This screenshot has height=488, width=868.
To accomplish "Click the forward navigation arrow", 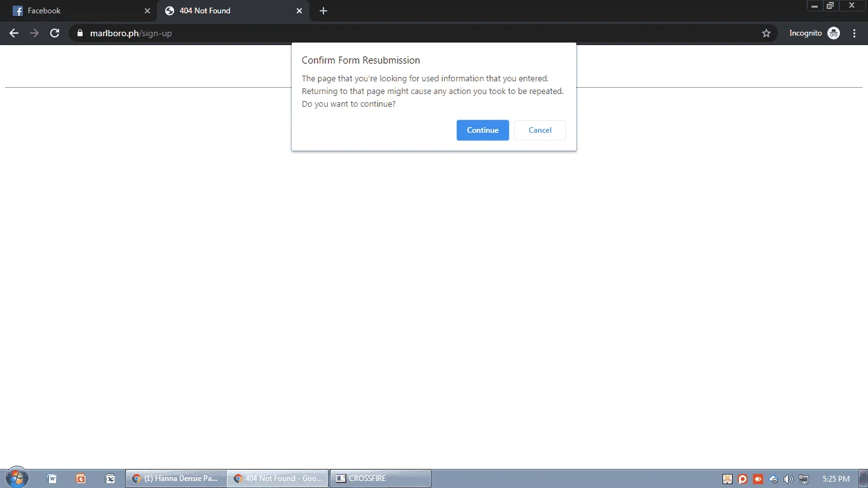I will tap(34, 33).
